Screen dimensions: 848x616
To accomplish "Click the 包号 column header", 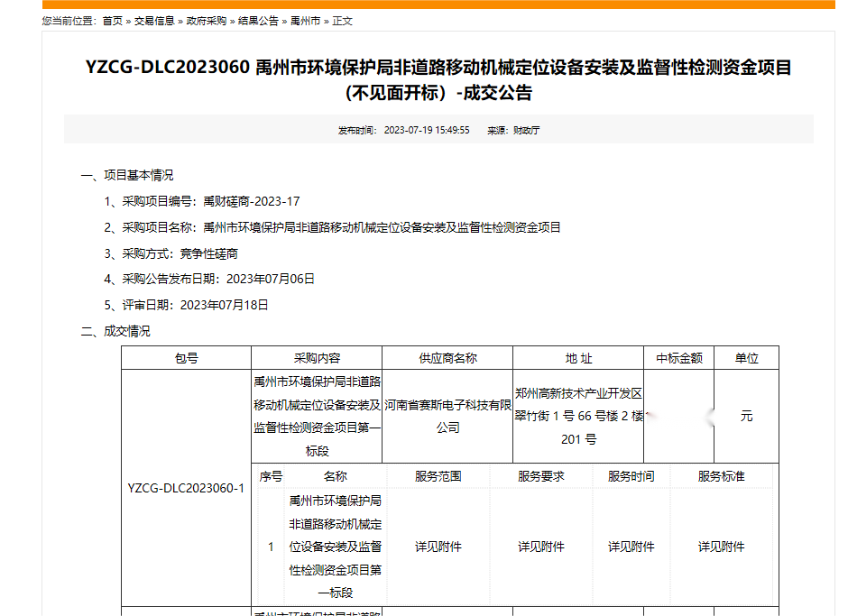I will pos(187,358).
